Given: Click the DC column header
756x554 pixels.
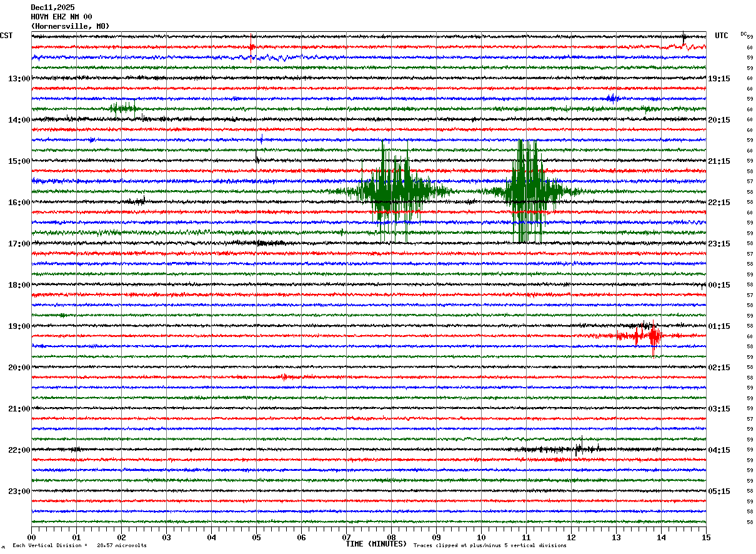Looking at the screenshot, I should [744, 34].
